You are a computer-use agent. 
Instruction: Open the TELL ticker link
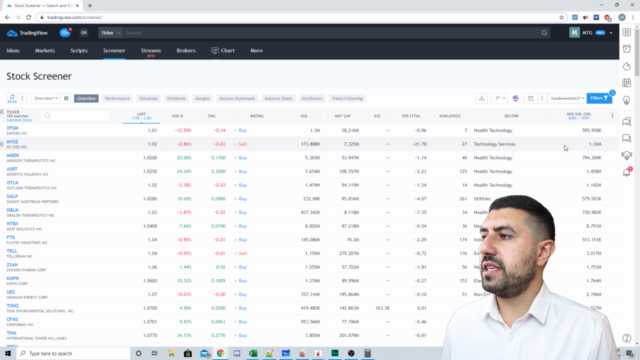click(x=12, y=251)
